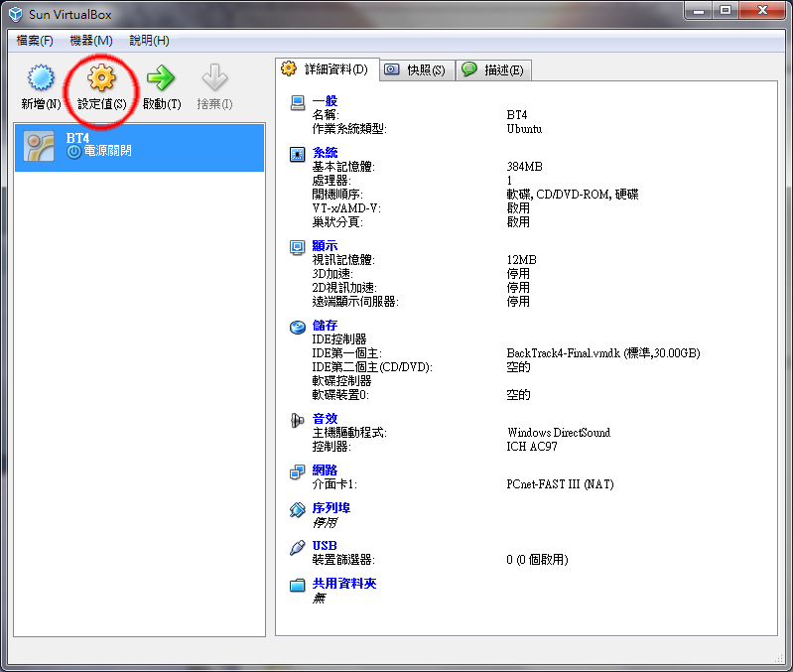Click the VirtualBox logo in title bar
The image size is (793, 672).
[x=16, y=14]
